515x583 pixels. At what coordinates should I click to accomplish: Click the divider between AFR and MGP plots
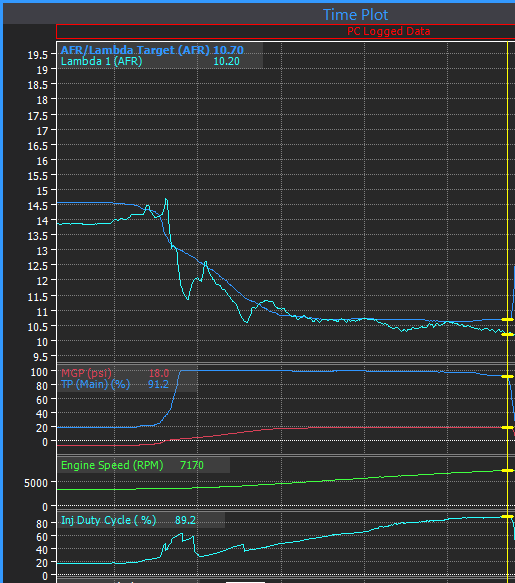285,363
